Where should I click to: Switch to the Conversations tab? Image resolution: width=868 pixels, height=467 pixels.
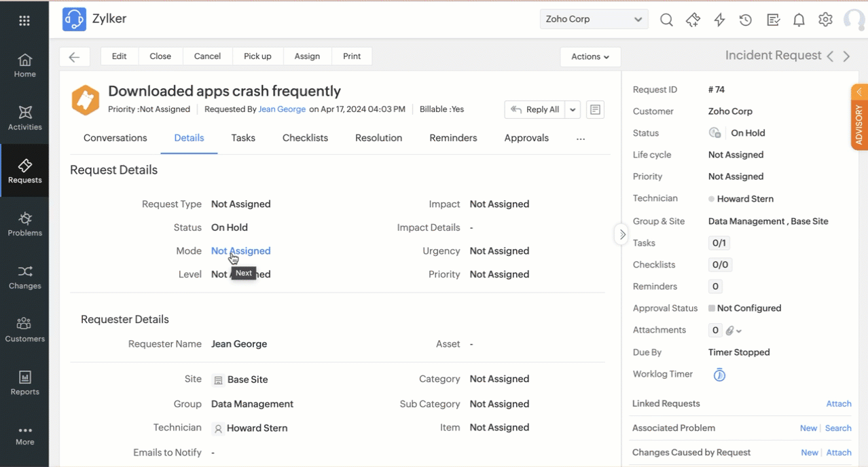click(x=115, y=138)
